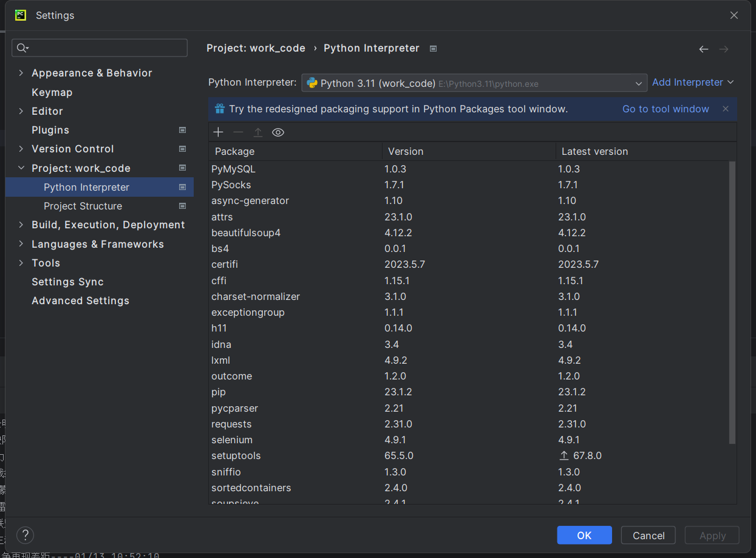
Task: Select the pip package row
Action: (x=469, y=392)
